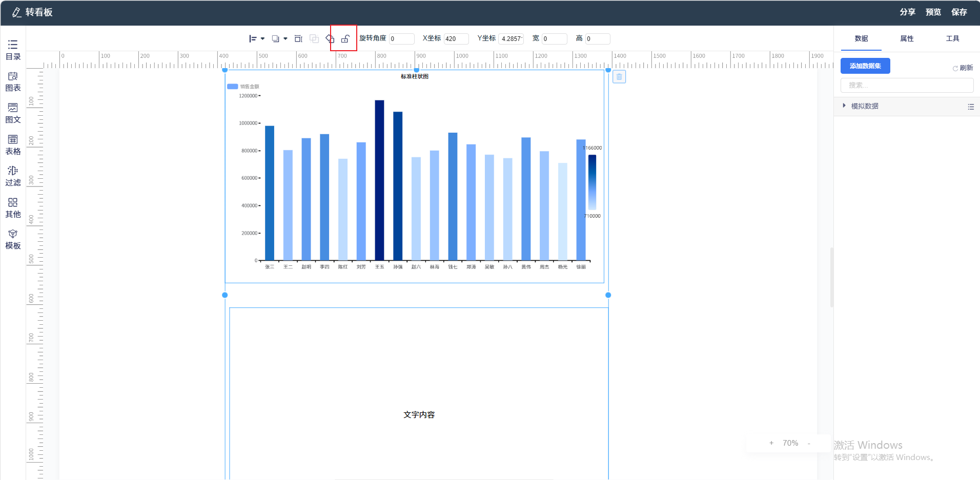
Task: Toggle the 销售金额 legend series in chart
Action: pyautogui.click(x=243, y=87)
